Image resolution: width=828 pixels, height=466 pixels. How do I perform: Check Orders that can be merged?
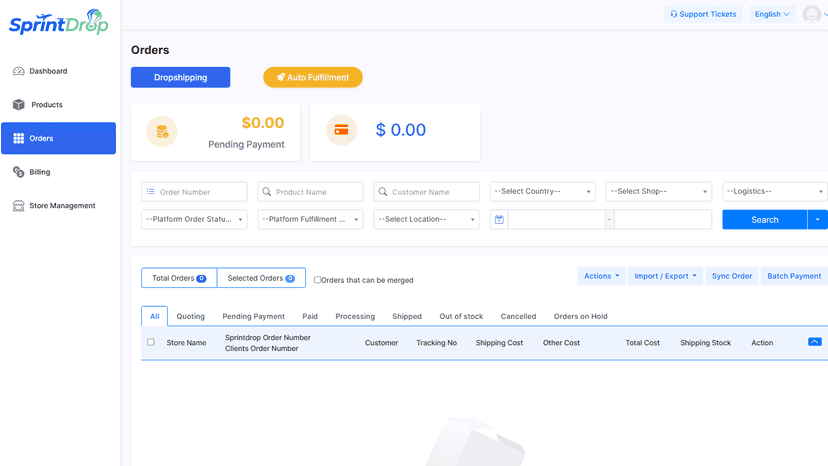tap(317, 280)
